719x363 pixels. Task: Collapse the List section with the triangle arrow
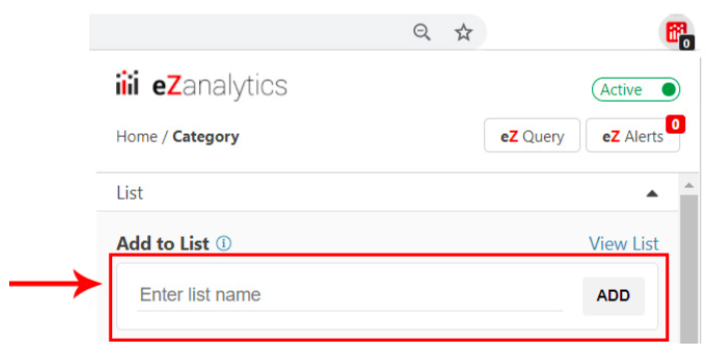click(652, 193)
